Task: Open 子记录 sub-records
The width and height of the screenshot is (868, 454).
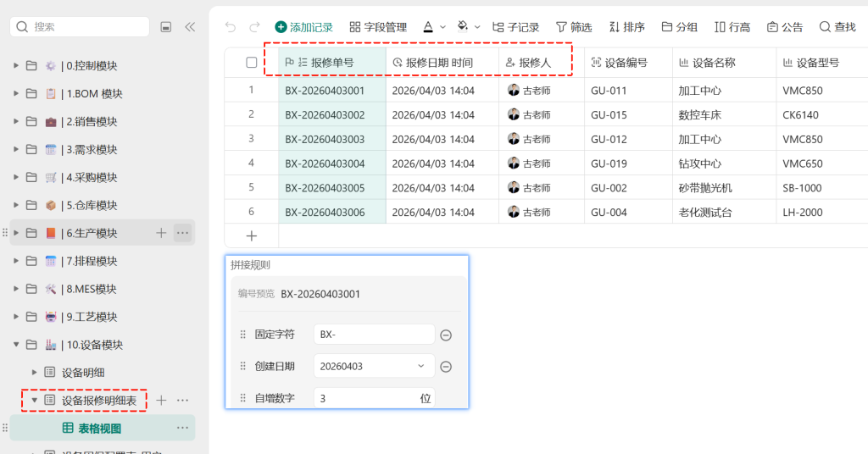Action: point(515,27)
